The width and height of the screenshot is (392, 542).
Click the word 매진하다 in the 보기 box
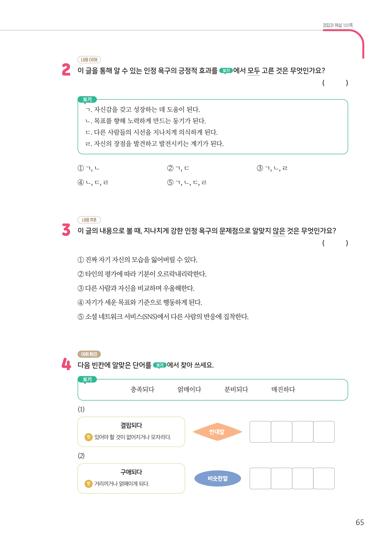[283, 390]
